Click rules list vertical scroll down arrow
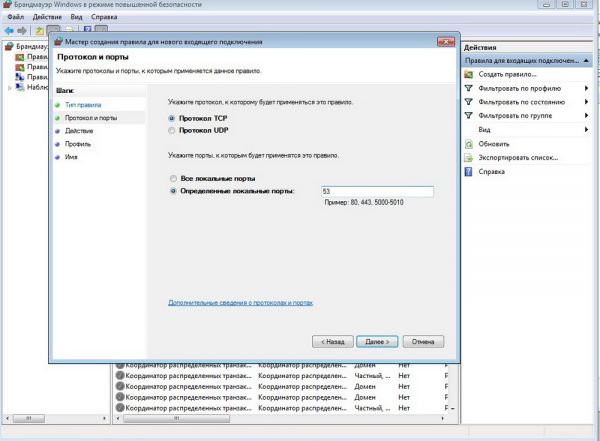600x441 pixels. (x=453, y=409)
